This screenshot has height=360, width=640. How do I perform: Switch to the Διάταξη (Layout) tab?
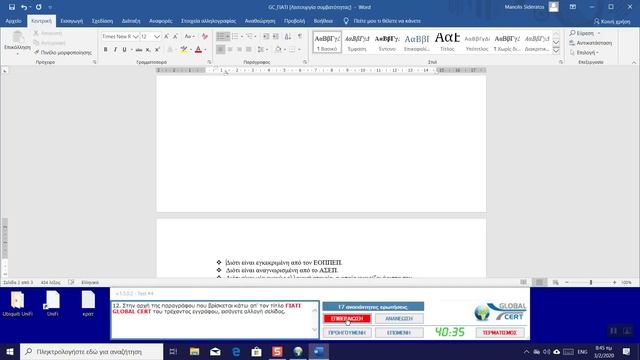(x=131, y=21)
